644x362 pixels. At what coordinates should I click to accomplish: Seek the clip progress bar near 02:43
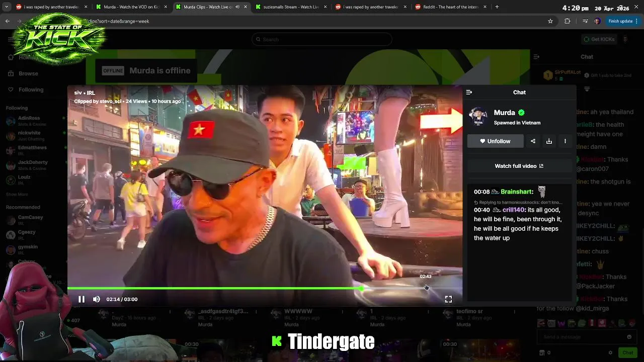click(x=426, y=288)
